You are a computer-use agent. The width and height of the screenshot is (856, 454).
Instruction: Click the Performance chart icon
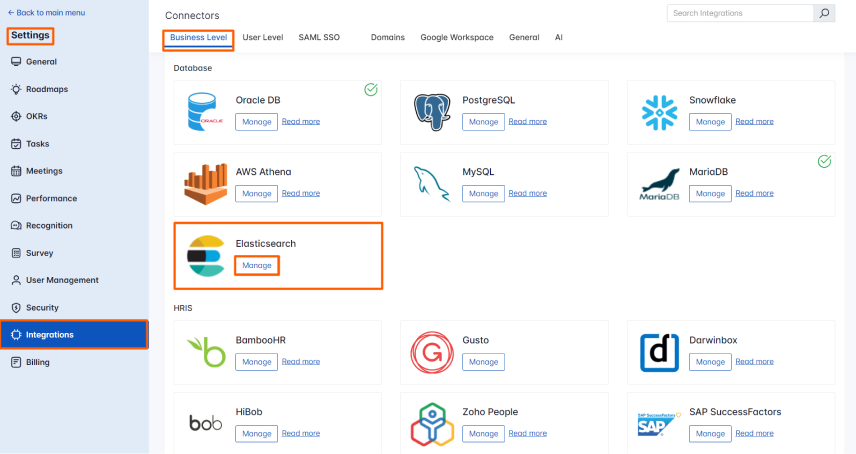(x=16, y=198)
